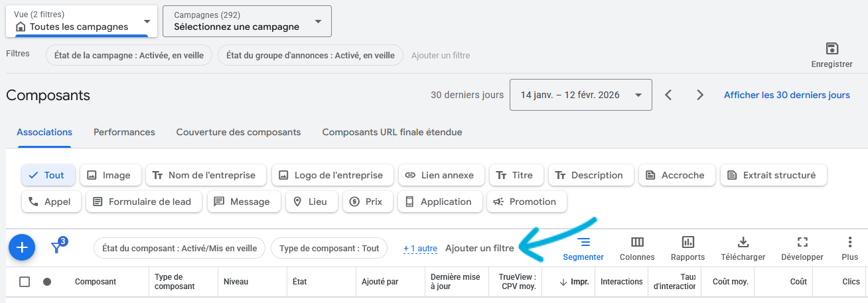The width and height of the screenshot is (868, 303).
Task: Click Afficher les 30 derniers jours link
Action: click(x=786, y=95)
